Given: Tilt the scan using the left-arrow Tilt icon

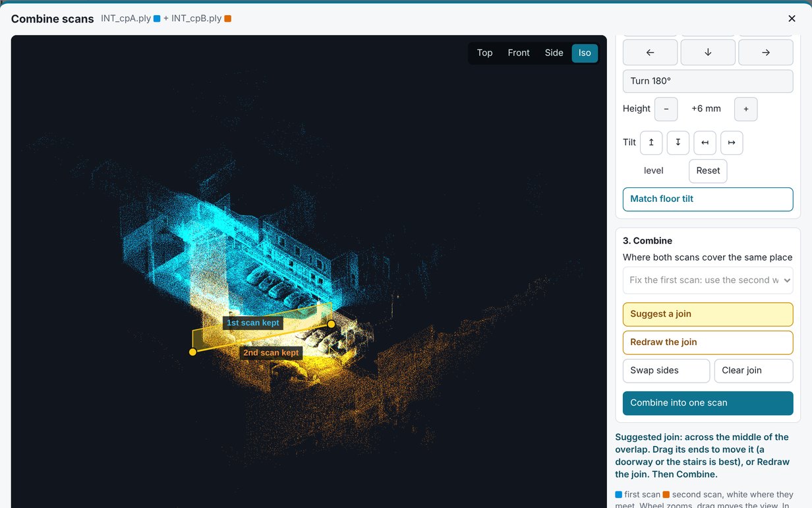Looking at the screenshot, I should (705, 143).
